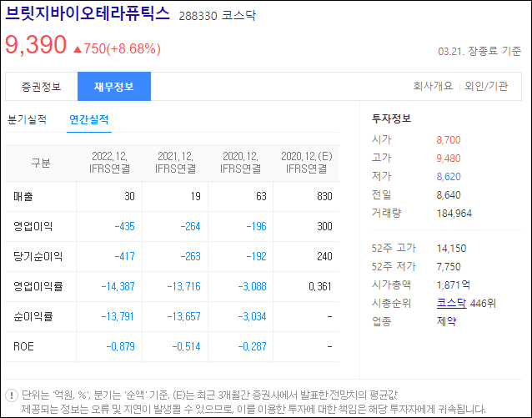Click the ROE row label
The image size is (532, 418).
pos(23,346)
